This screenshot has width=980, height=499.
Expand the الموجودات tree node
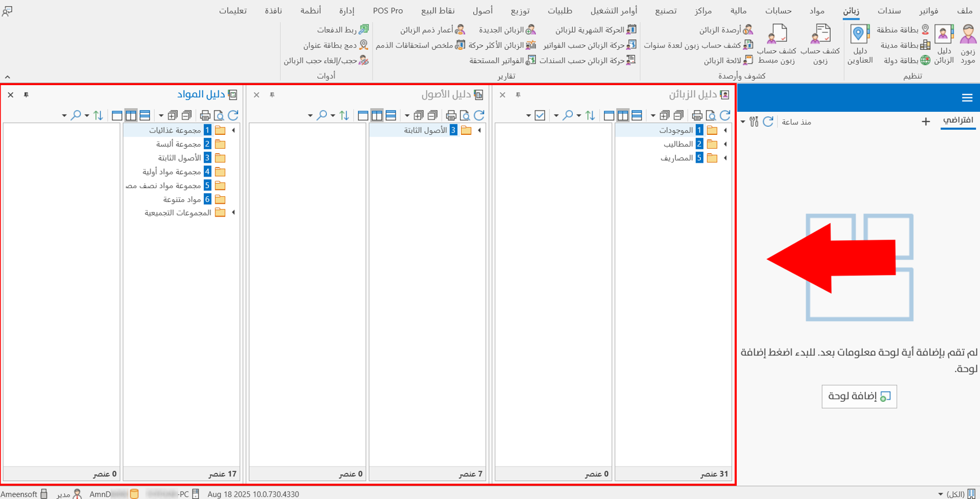725,130
